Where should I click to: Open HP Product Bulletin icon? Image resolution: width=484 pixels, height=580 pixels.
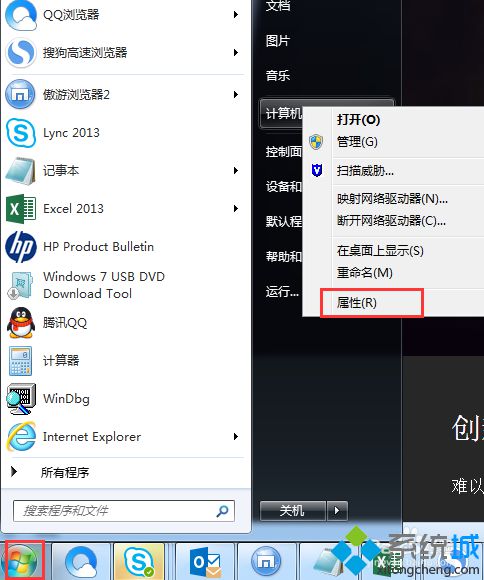click(x=21, y=247)
